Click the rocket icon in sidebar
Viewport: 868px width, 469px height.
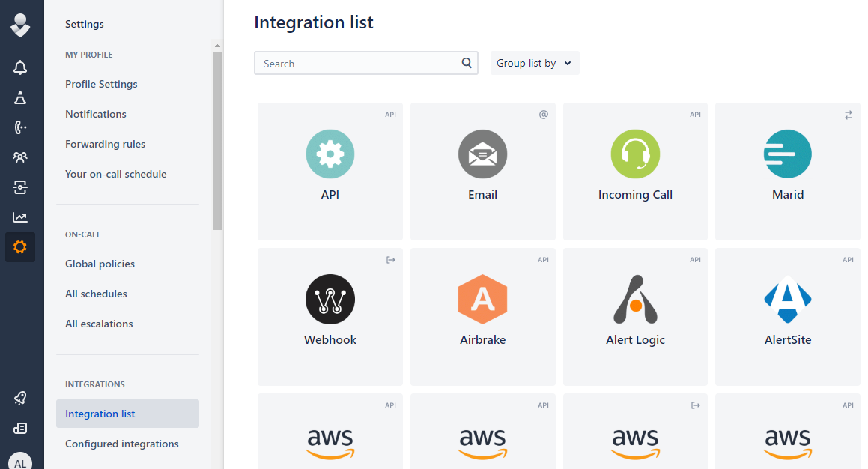pos(20,398)
